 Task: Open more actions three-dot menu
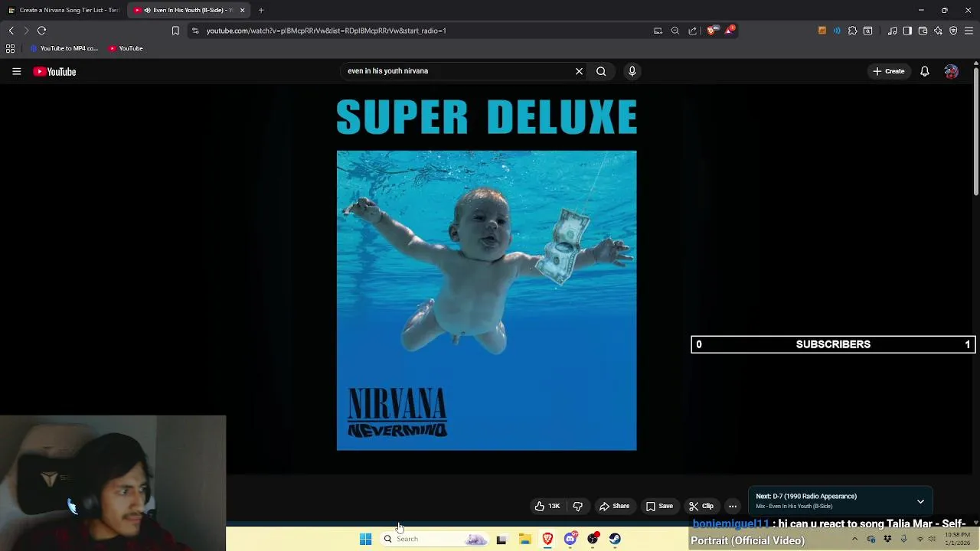733,506
